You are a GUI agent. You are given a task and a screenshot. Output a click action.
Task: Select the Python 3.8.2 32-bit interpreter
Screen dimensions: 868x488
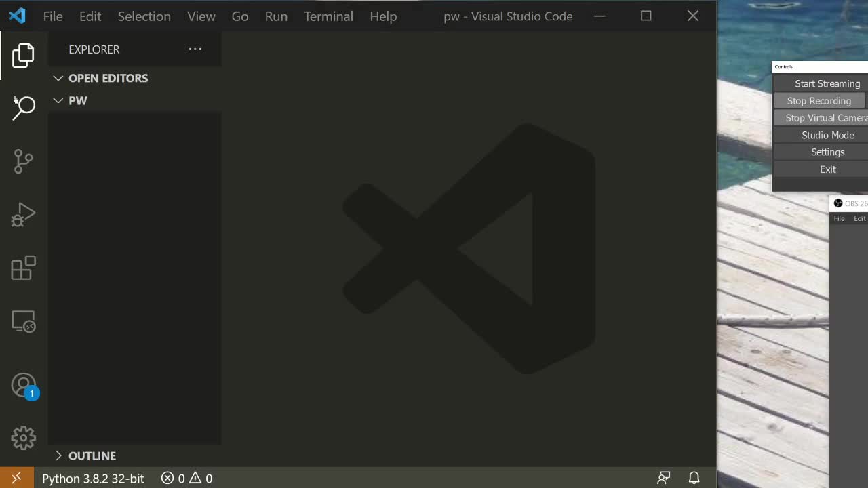tap(93, 479)
